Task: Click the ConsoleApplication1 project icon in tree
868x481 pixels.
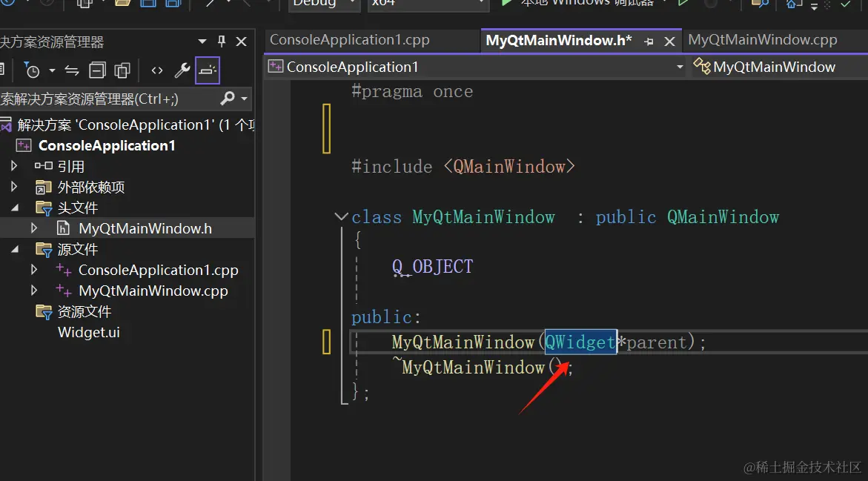Action: 24,145
